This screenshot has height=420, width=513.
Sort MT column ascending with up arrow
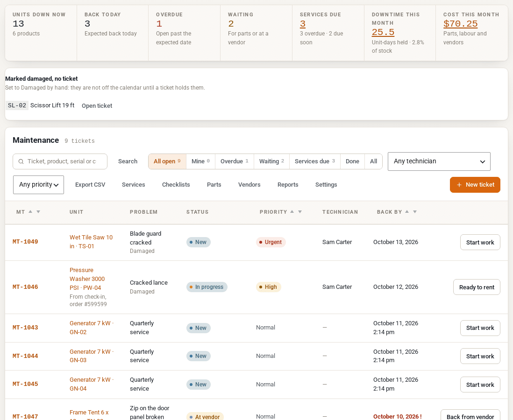(x=30, y=211)
